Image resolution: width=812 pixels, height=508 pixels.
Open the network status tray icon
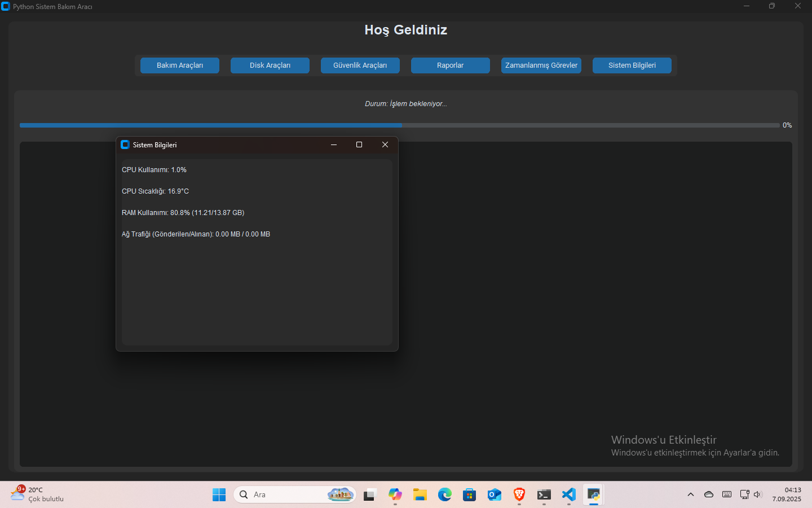(744, 494)
